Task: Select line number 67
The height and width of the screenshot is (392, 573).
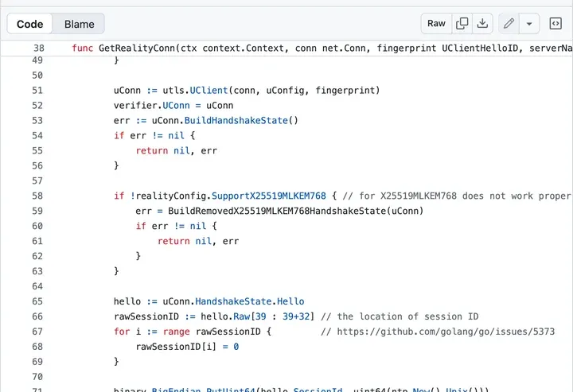Action: (x=37, y=332)
